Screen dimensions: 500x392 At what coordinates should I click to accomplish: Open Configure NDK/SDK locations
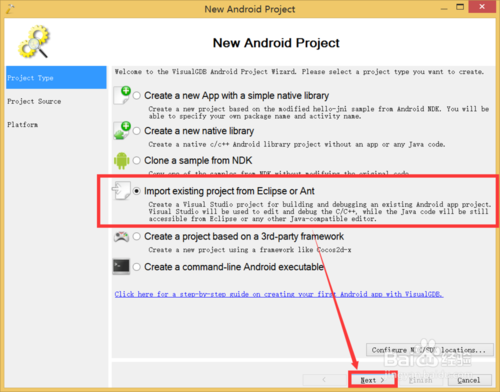[429, 350]
